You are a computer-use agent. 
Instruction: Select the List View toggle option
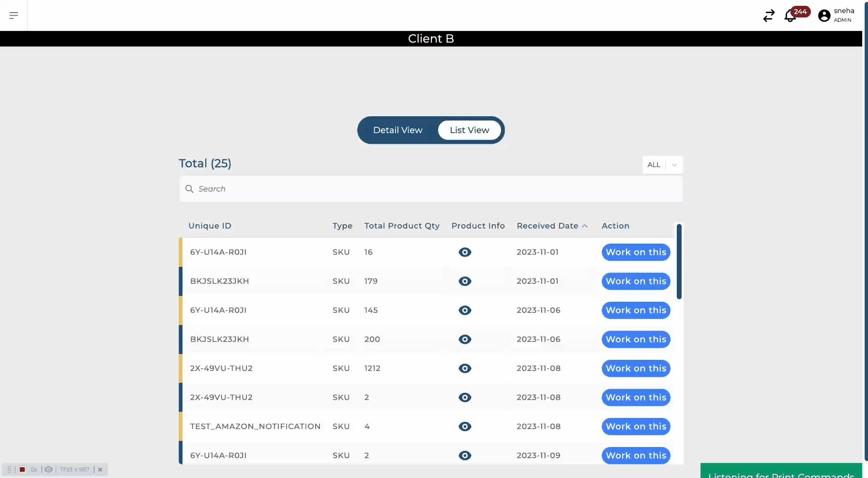469,130
